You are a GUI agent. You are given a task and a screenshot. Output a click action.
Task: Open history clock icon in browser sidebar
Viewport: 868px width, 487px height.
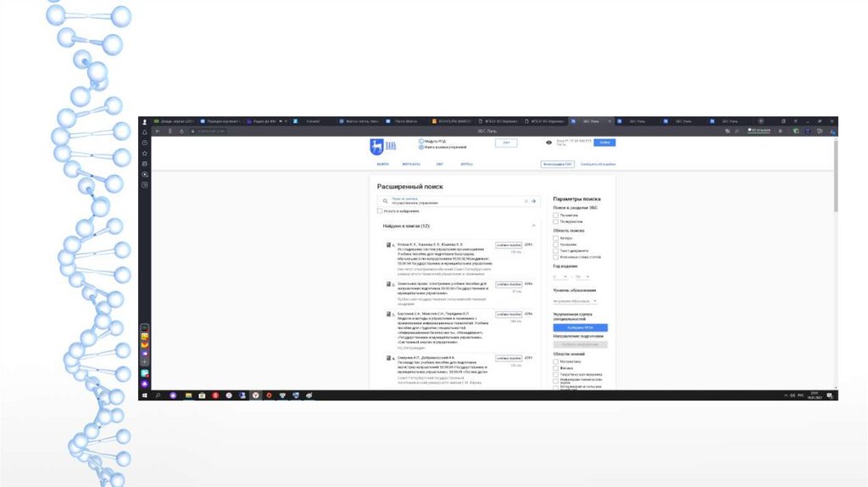[145, 143]
